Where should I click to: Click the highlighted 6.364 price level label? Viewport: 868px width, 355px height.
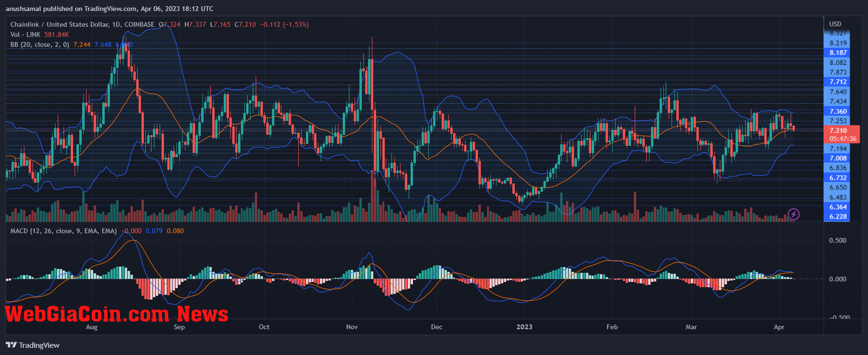point(838,207)
